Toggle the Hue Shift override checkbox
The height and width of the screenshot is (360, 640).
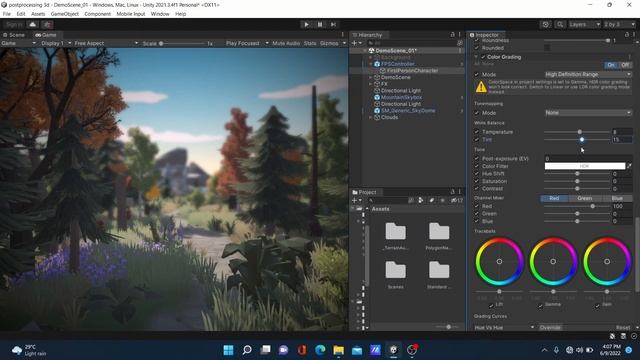[x=476, y=173]
